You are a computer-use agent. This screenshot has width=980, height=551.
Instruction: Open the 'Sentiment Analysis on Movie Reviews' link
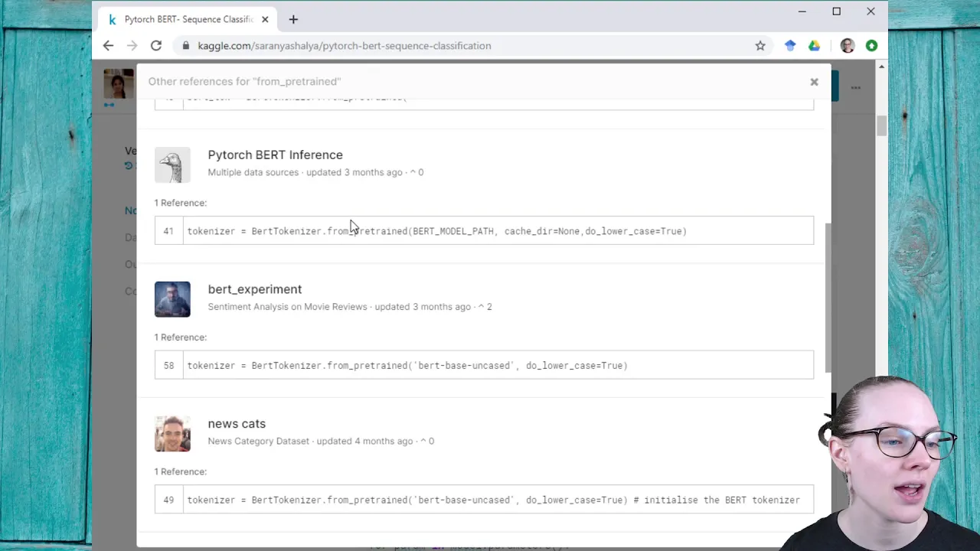287,307
